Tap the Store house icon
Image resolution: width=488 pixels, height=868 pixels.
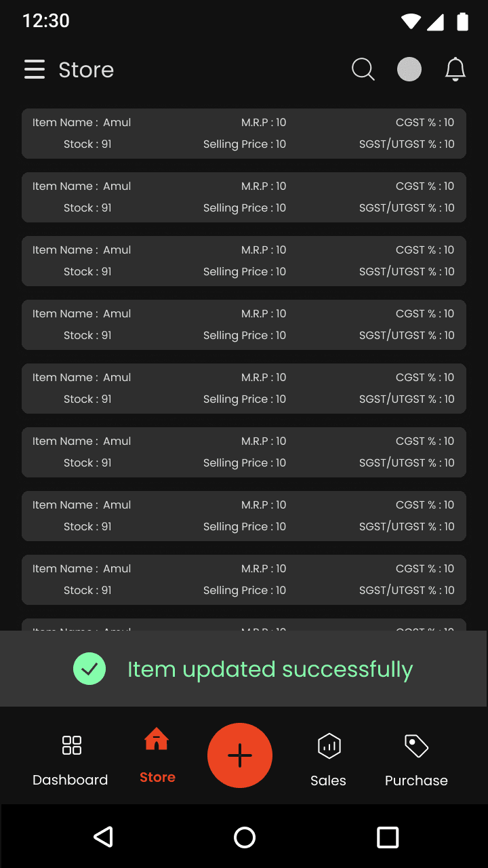pyautogui.click(x=157, y=740)
